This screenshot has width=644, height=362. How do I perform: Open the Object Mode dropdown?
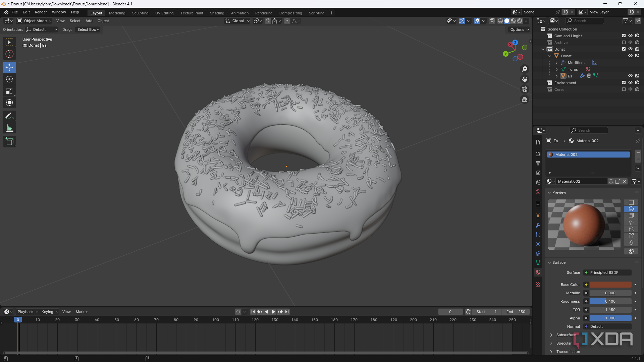(35, 21)
